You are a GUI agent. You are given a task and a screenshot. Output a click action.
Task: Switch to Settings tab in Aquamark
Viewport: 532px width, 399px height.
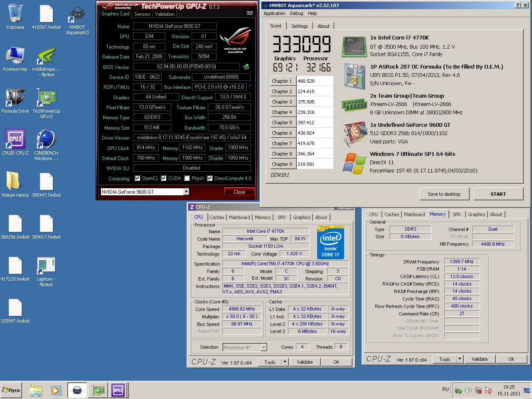coord(299,26)
